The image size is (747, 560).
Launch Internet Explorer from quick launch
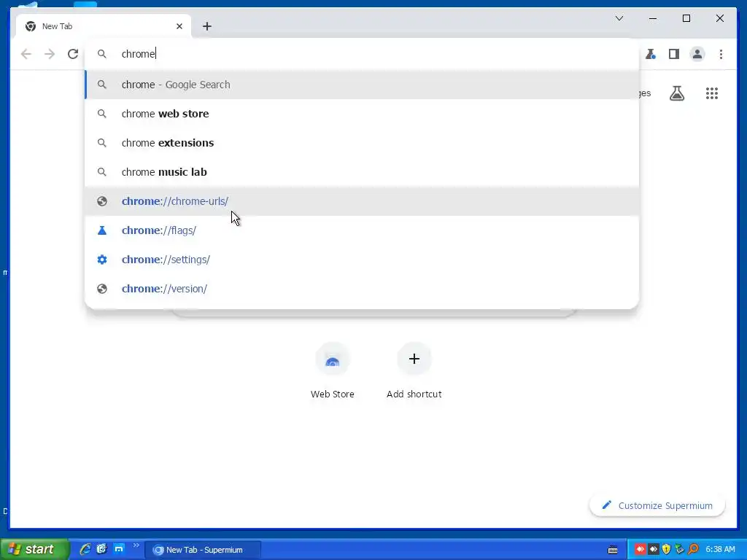(85, 549)
